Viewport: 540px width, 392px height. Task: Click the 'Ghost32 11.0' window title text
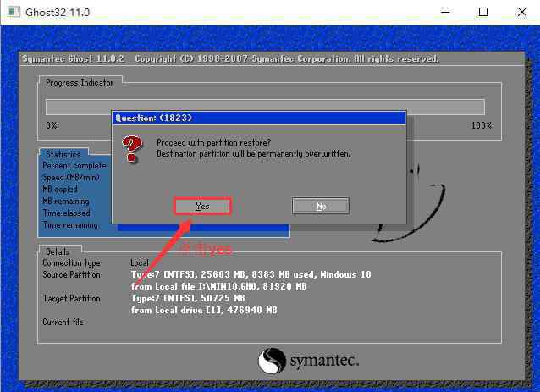coord(58,13)
